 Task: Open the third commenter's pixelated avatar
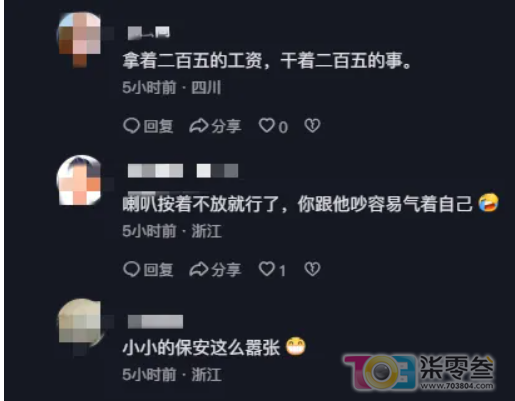79,323
